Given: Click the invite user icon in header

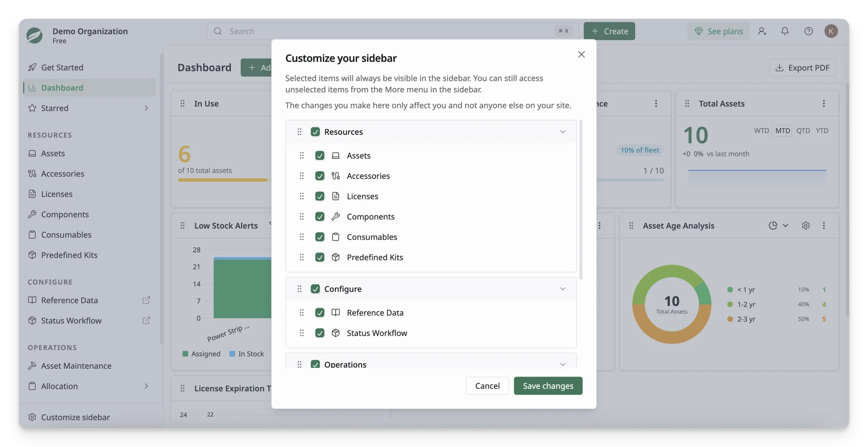Looking at the screenshot, I should coord(762,31).
